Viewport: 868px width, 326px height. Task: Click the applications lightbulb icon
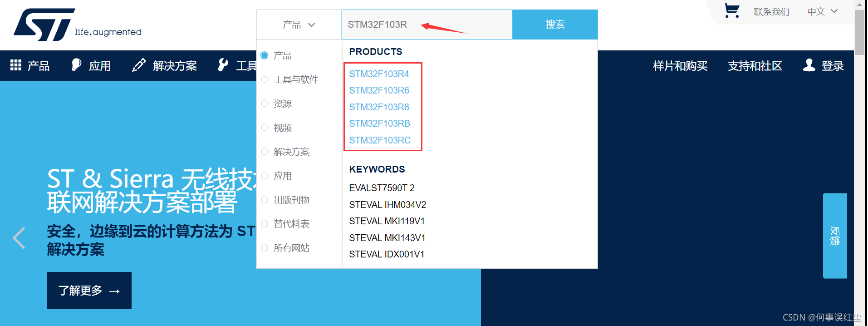pos(76,65)
